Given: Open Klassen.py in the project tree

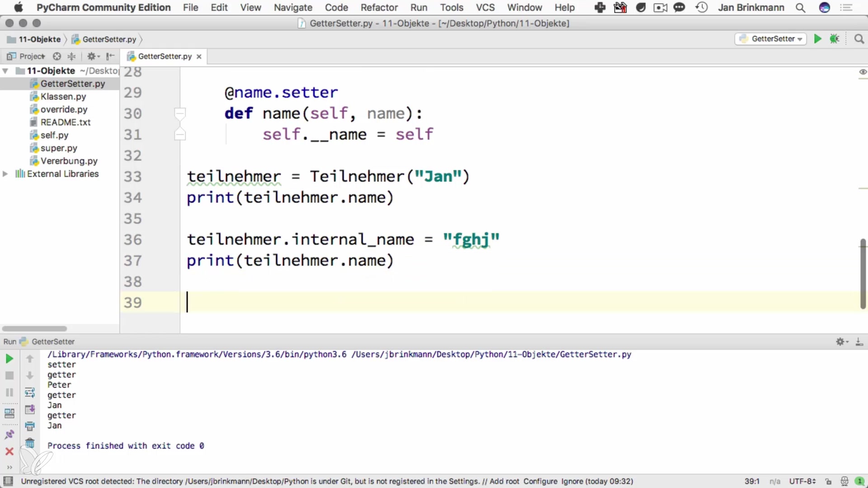Looking at the screenshot, I should pyautogui.click(x=63, y=97).
